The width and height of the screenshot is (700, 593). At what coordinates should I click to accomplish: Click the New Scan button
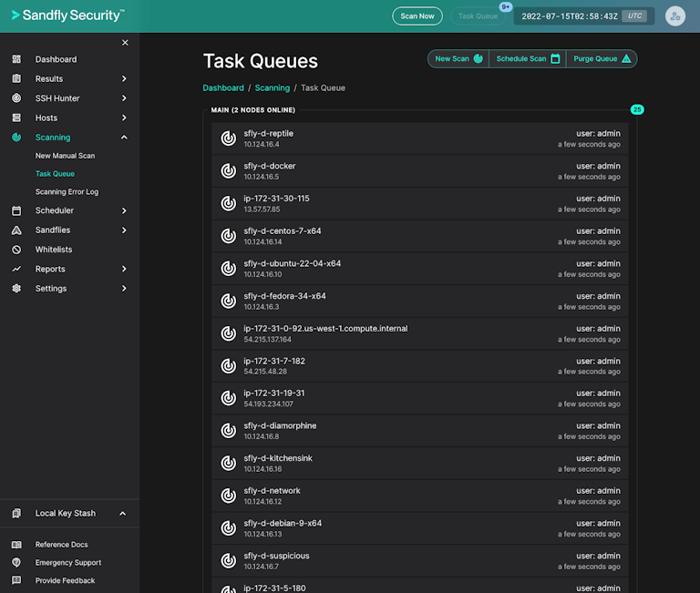click(458, 59)
